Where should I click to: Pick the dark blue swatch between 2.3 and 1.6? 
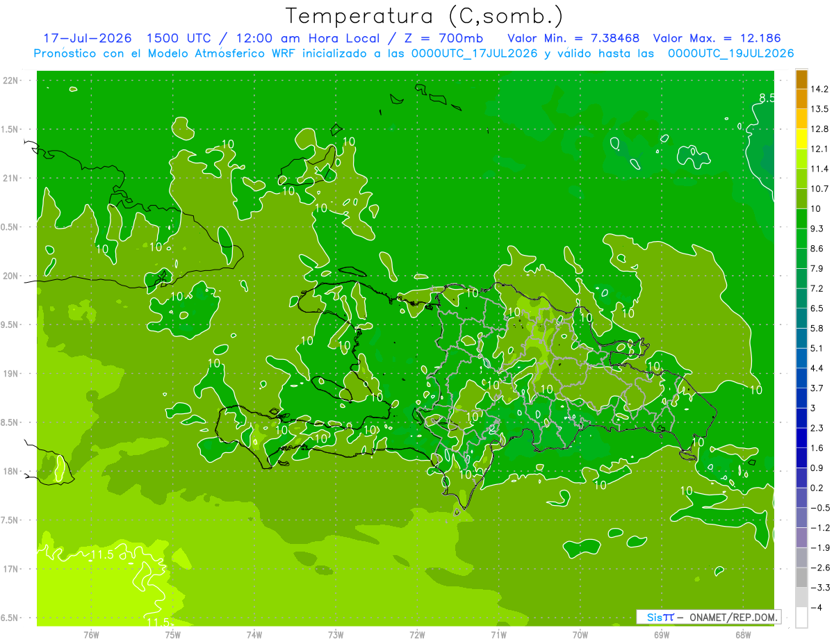click(x=801, y=438)
